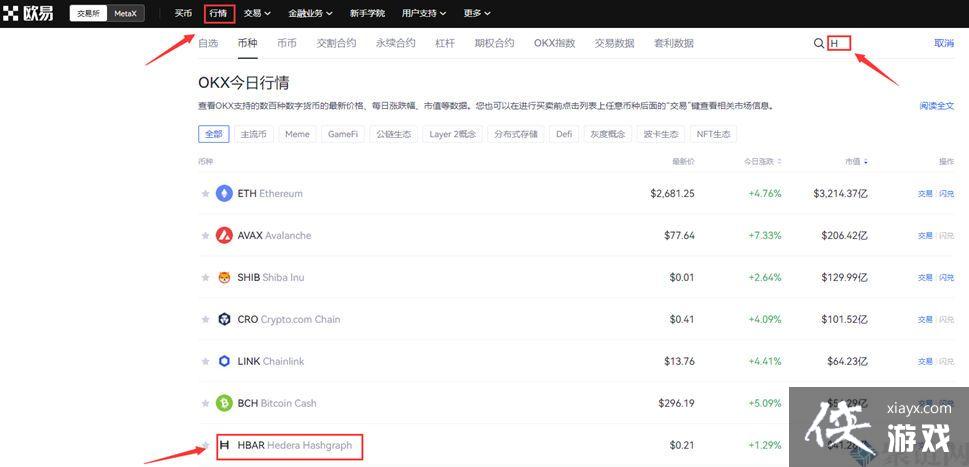Expand the 更多 menu in header

click(477, 13)
